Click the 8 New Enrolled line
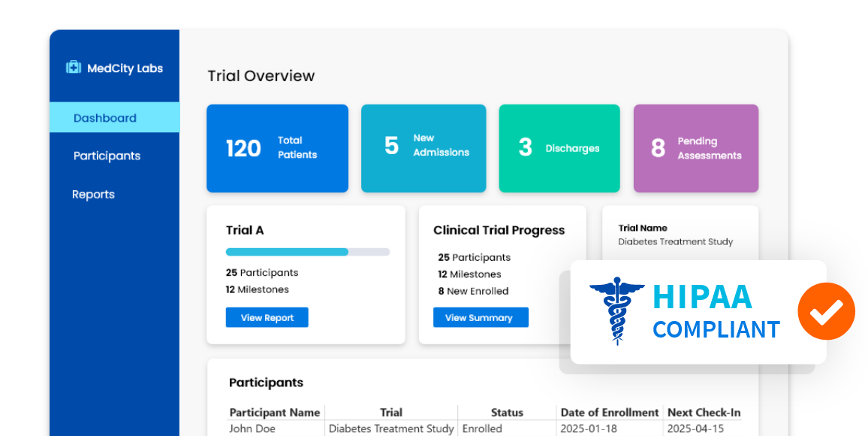The height and width of the screenshot is (436, 868). [473, 292]
